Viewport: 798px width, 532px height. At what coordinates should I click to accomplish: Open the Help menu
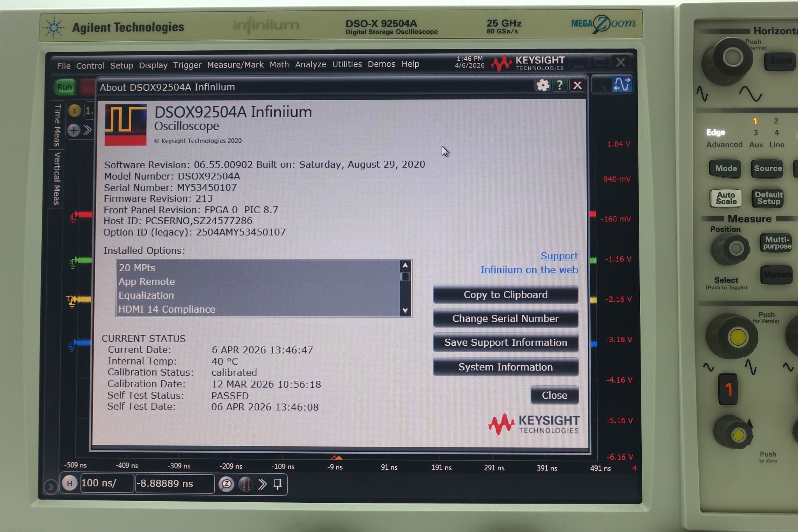pyautogui.click(x=410, y=64)
